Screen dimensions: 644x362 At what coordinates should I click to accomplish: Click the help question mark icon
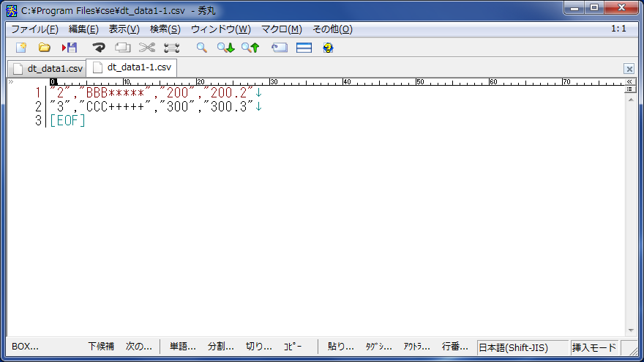click(x=328, y=48)
